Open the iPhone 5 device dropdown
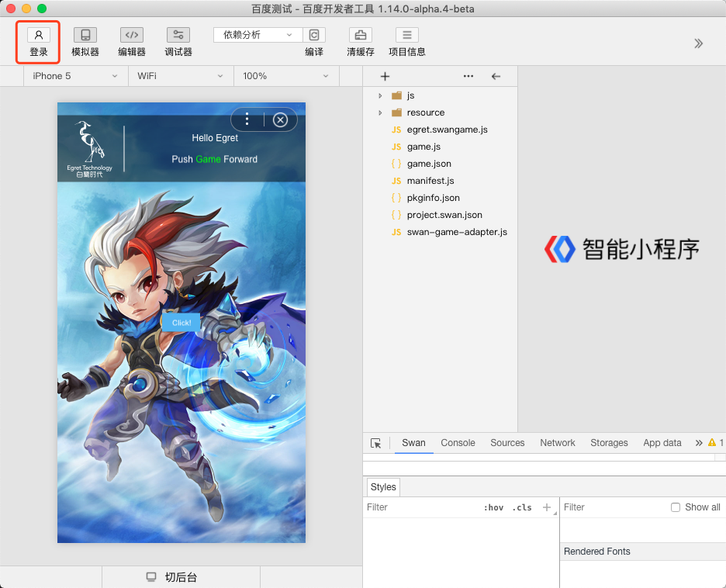Image resolution: width=726 pixels, height=588 pixels. point(75,76)
